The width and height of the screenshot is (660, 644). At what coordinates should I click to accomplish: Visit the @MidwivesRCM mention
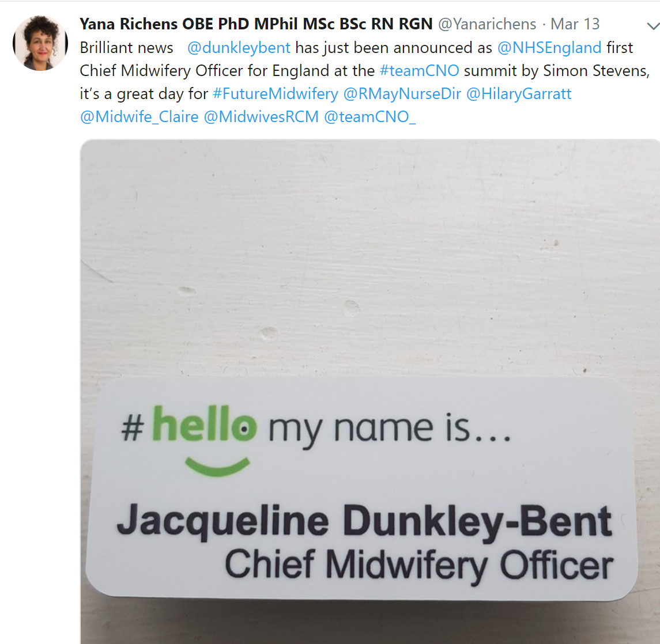tap(261, 117)
